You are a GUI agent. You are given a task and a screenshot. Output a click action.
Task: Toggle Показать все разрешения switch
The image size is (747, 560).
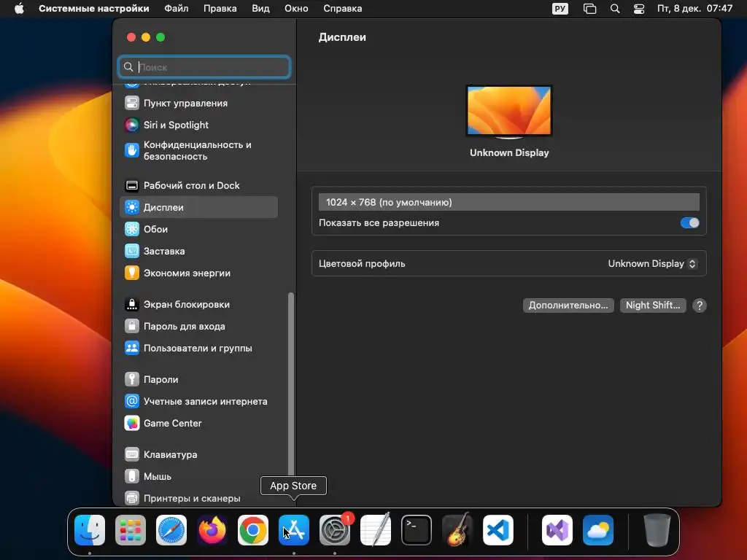(689, 223)
